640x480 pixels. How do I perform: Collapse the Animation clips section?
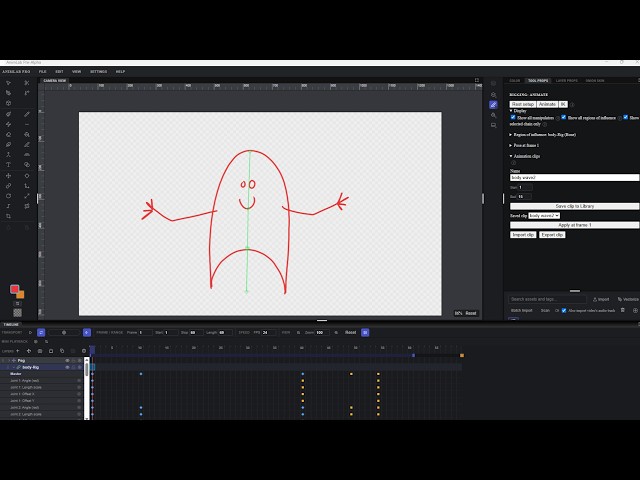(511, 156)
